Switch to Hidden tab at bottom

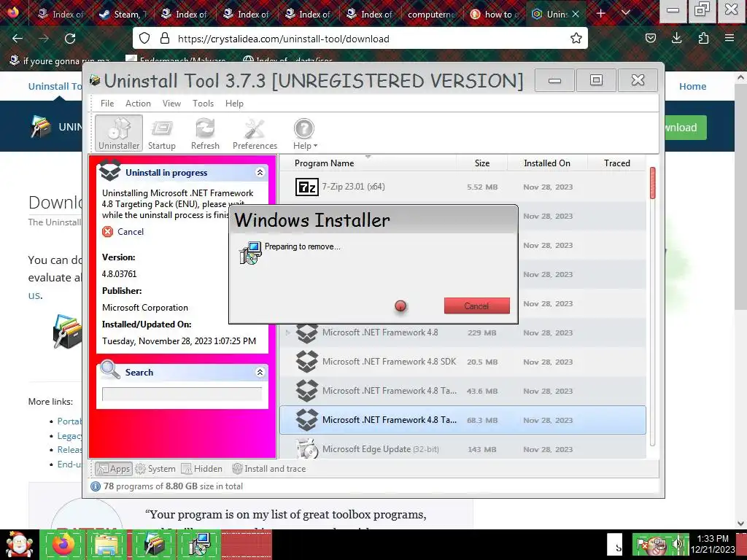201,469
